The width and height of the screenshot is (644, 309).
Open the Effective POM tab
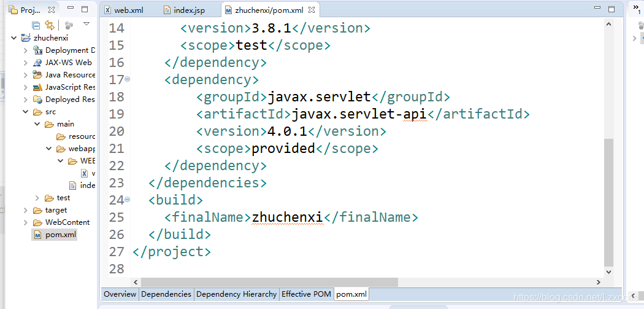click(x=306, y=294)
